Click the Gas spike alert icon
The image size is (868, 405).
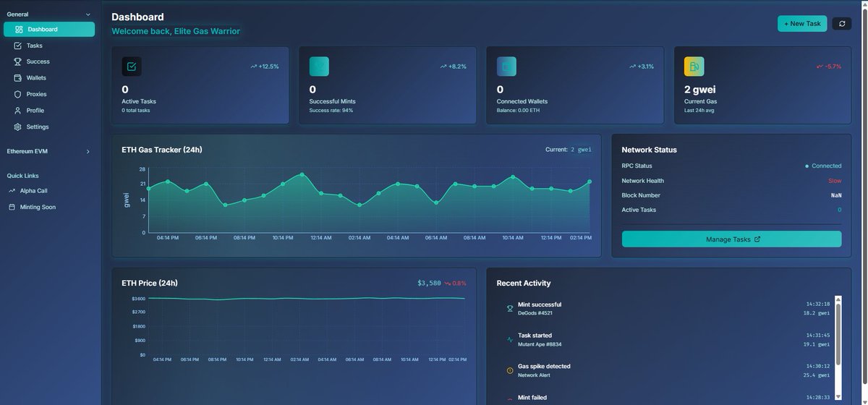tap(510, 370)
